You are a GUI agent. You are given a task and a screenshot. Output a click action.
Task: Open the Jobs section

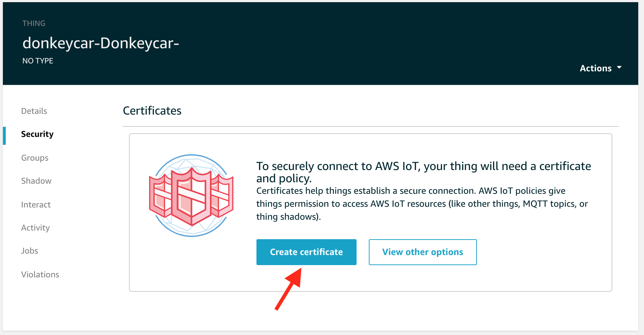tap(30, 251)
